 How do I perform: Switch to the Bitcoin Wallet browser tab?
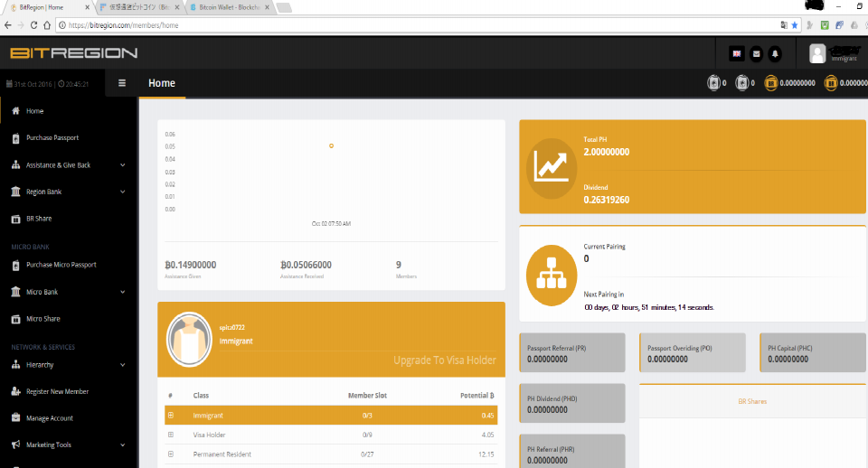click(x=229, y=7)
